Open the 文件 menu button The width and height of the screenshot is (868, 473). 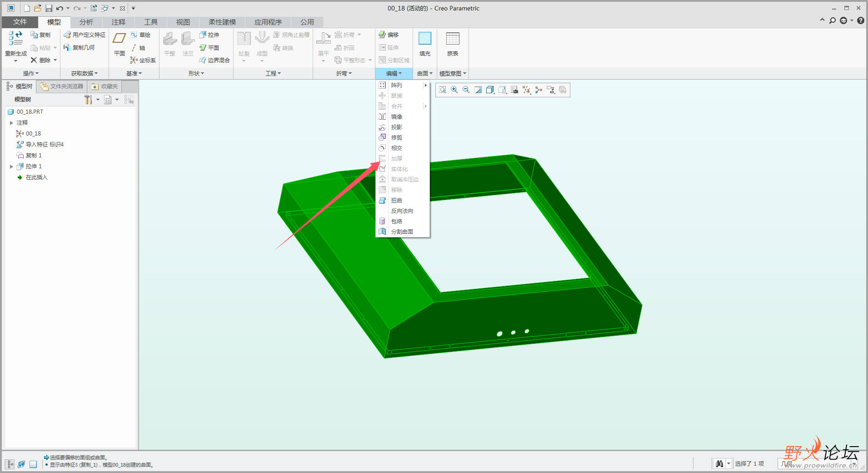(20, 22)
